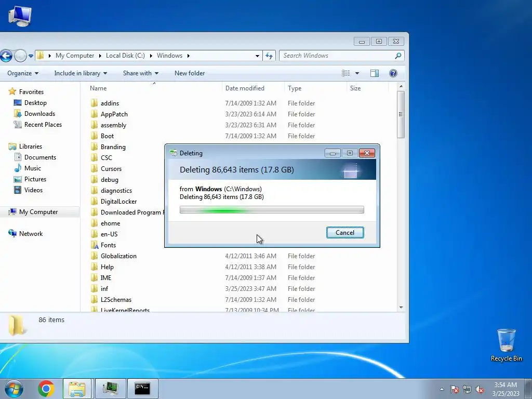Open the Windows Start orb
This screenshot has height=399, width=532.
coord(14,389)
